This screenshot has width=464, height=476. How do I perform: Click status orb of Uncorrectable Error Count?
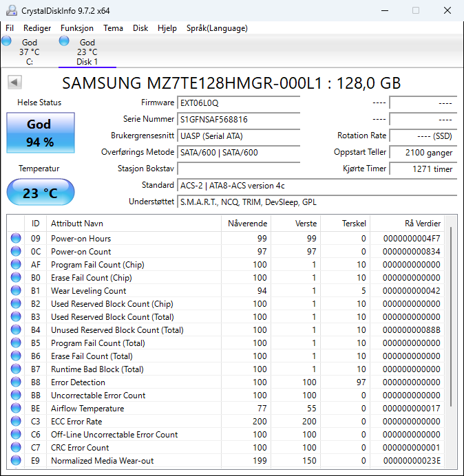pos(16,395)
